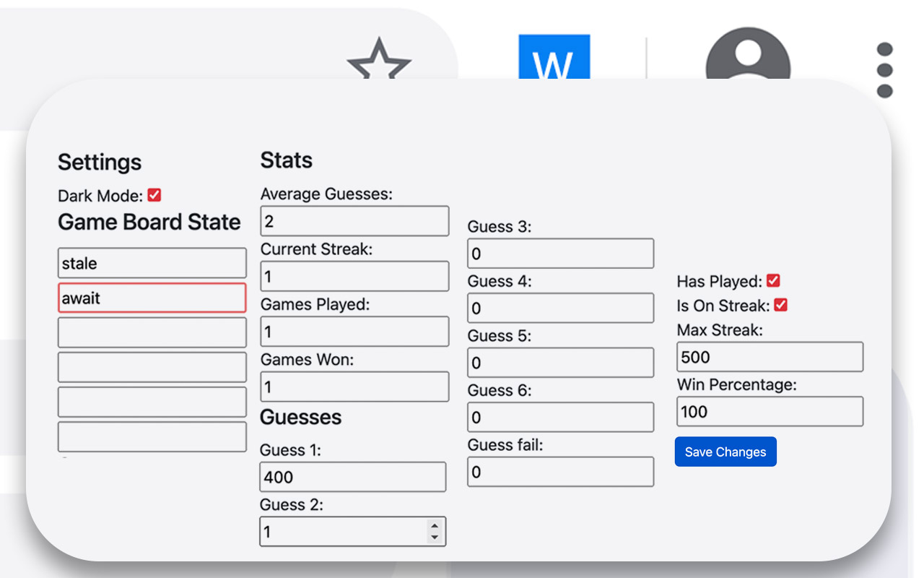This screenshot has width=924, height=578.
Task: Open the user profile avatar icon
Action: pyautogui.click(x=748, y=61)
